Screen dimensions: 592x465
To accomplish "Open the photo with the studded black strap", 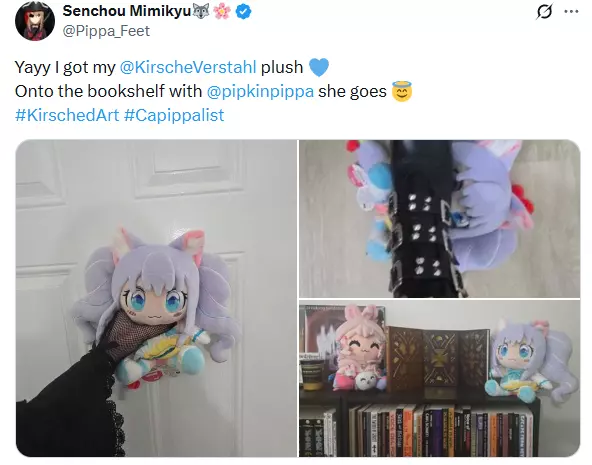I will 439,219.
